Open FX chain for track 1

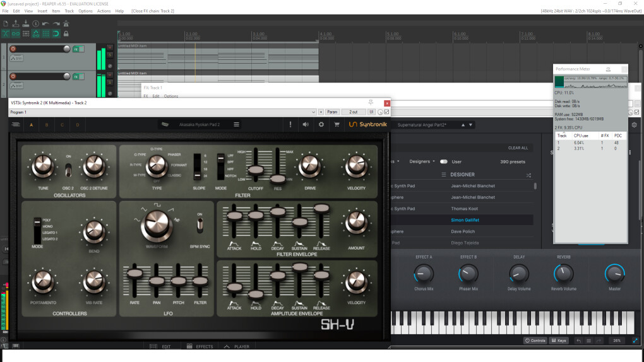point(76,49)
